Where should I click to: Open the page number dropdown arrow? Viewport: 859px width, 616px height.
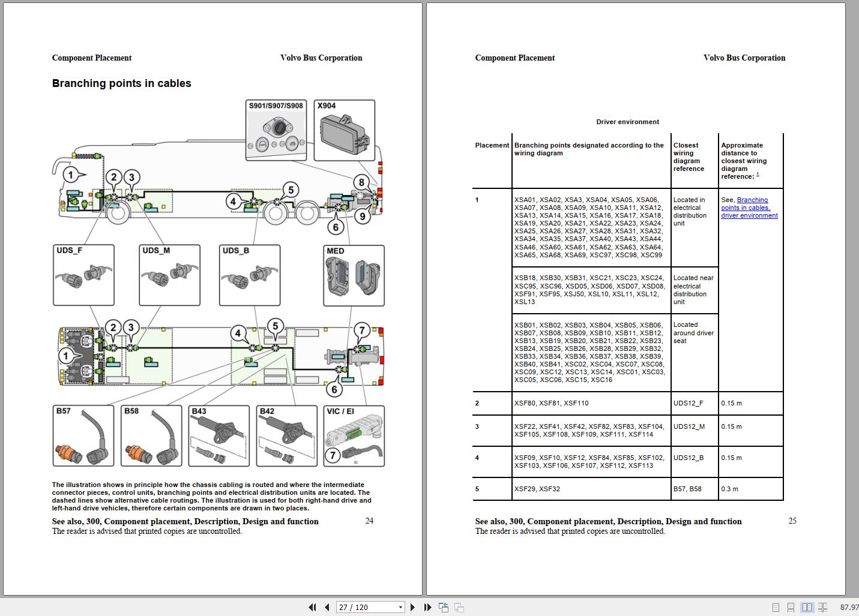tap(400, 607)
